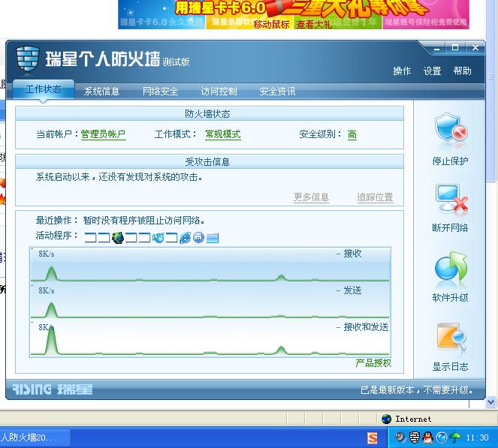Click the green umbrella tray icon

tap(455, 437)
